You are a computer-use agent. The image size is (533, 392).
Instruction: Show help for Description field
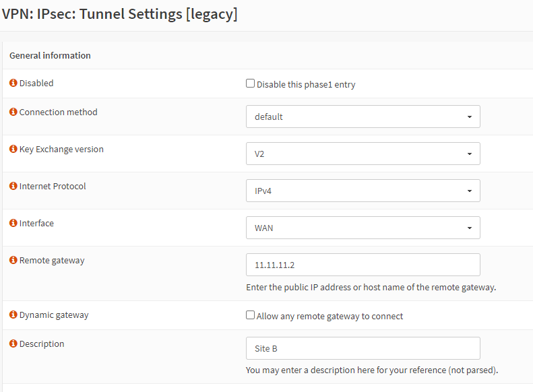[13, 344]
